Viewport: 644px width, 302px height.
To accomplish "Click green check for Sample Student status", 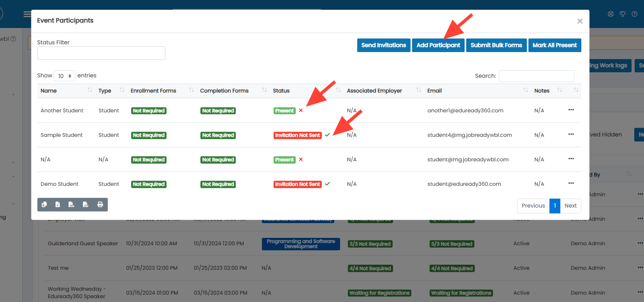I will 328,135.
